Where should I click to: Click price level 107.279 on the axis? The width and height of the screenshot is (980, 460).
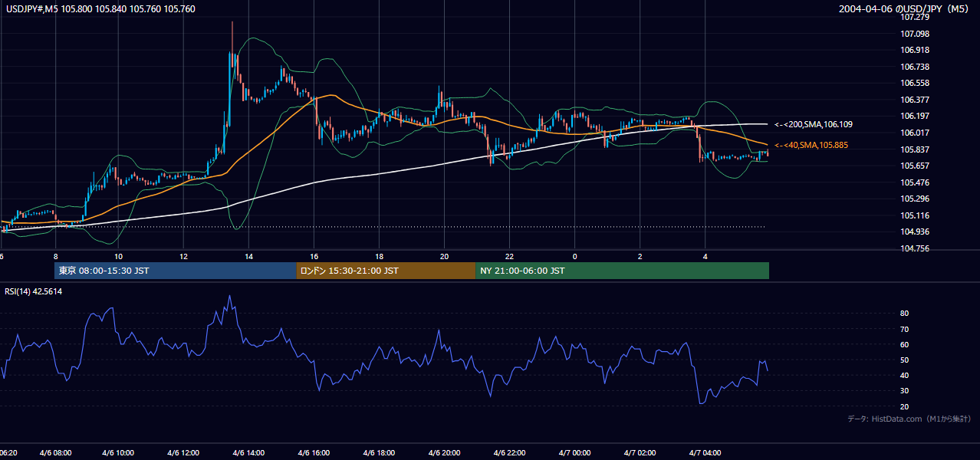915,17
